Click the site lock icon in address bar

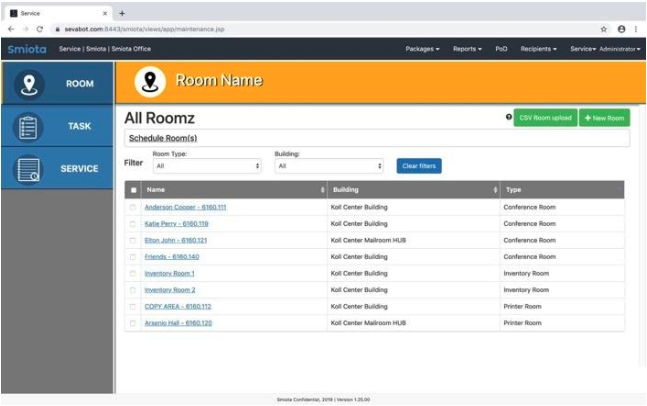point(57,29)
